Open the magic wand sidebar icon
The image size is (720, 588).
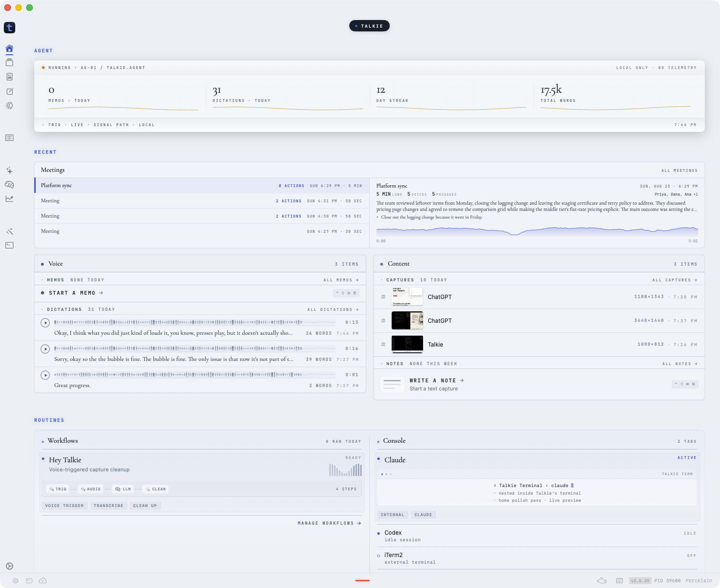(x=10, y=231)
